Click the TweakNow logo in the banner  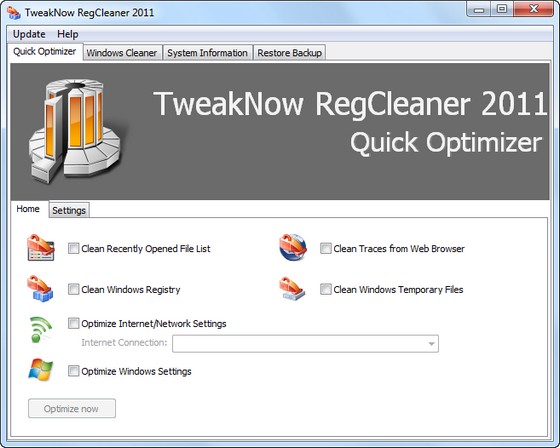[x=75, y=131]
